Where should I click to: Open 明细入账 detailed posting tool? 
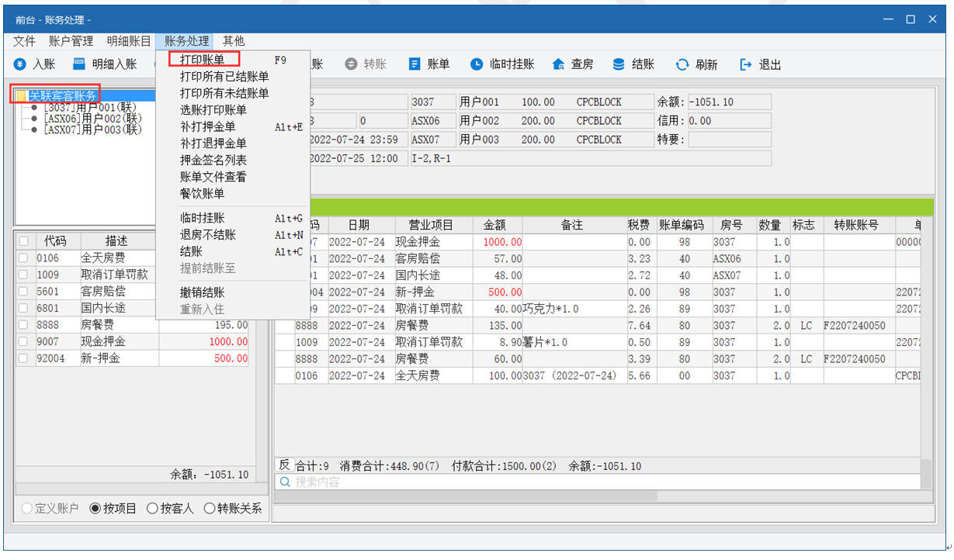(79, 64)
